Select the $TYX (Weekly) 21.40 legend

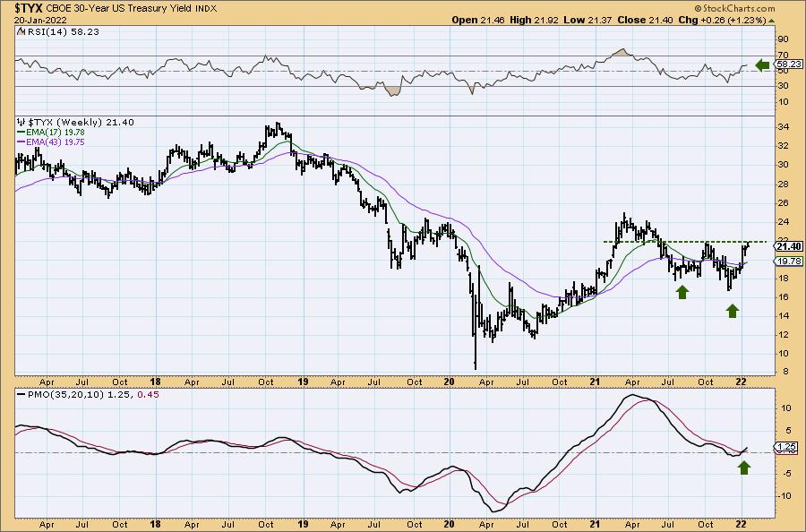81,123
